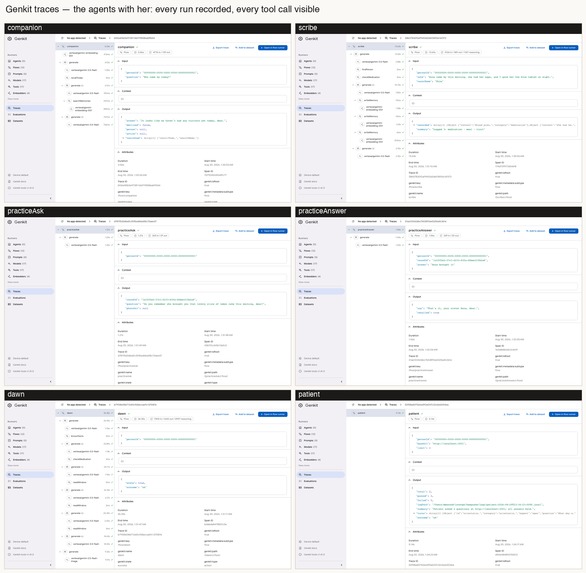
Task: Click the Genkit logo in the scribe panel
Action: point(308,38)
